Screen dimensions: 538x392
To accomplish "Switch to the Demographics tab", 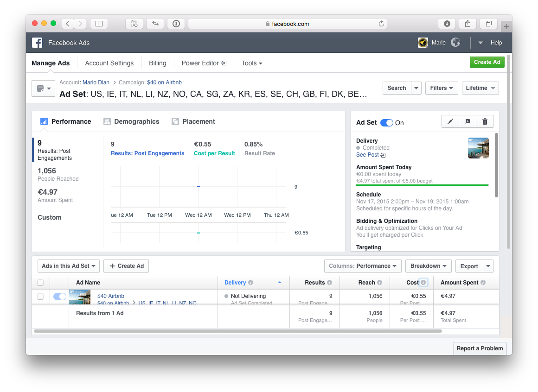I will (x=131, y=121).
